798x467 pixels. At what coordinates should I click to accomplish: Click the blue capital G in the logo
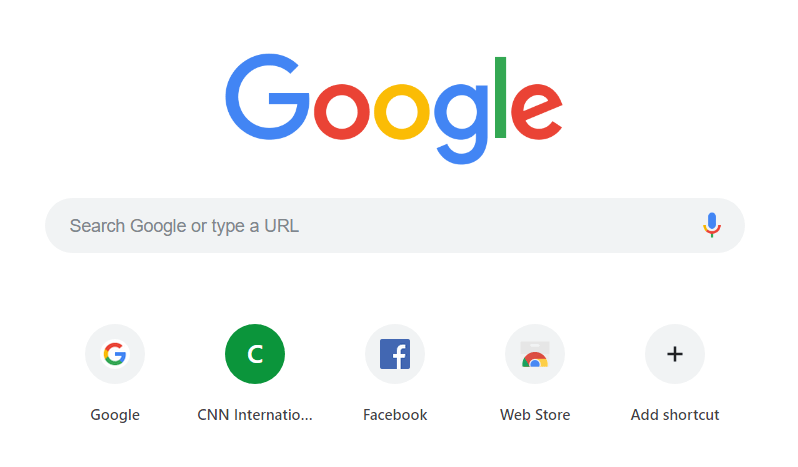pyautogui.click(x=267, y=97)
